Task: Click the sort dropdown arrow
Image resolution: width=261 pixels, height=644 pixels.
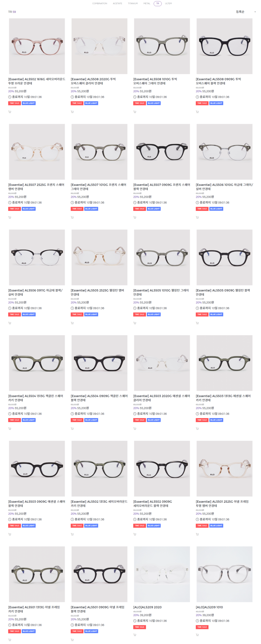Action: click(x=255, y=12)
